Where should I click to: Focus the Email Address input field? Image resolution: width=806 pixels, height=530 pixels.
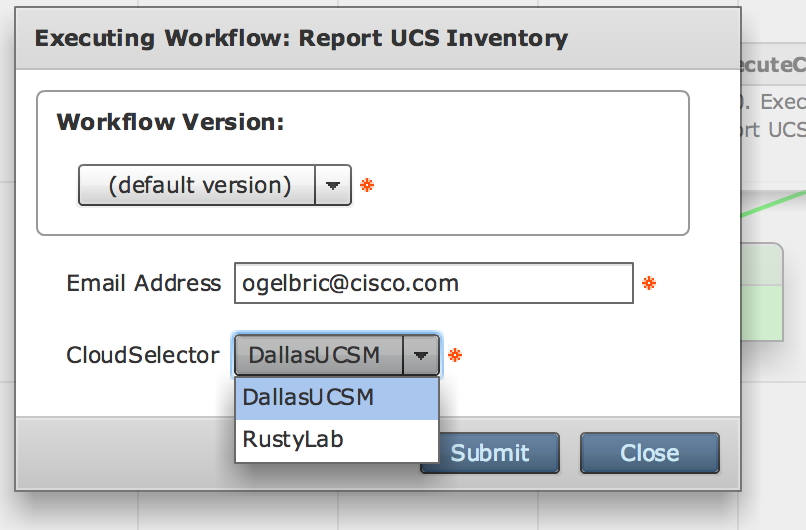433,283
